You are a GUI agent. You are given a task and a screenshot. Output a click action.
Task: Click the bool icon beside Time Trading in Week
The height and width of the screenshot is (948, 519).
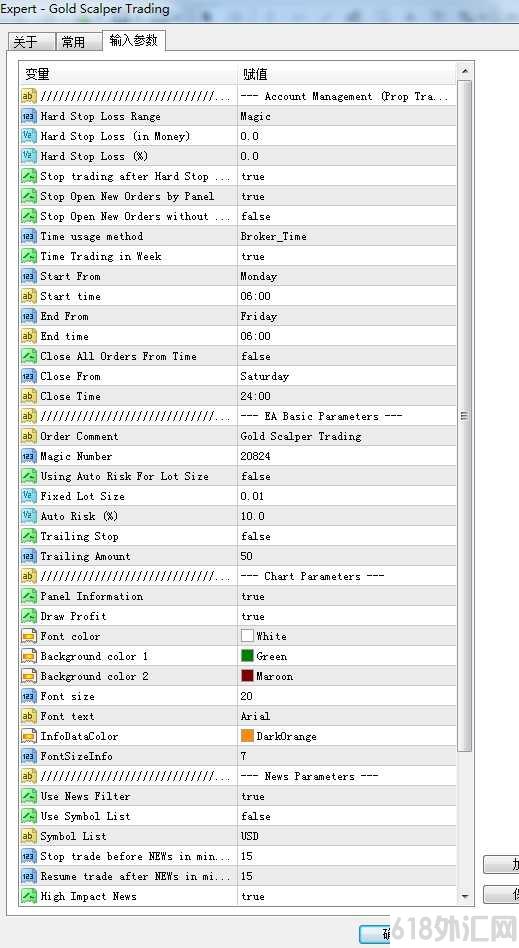28,256
